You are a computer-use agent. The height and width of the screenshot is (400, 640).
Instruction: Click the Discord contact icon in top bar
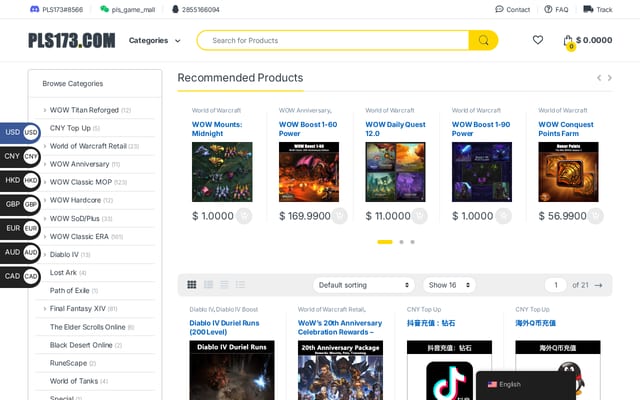(35, 9)
